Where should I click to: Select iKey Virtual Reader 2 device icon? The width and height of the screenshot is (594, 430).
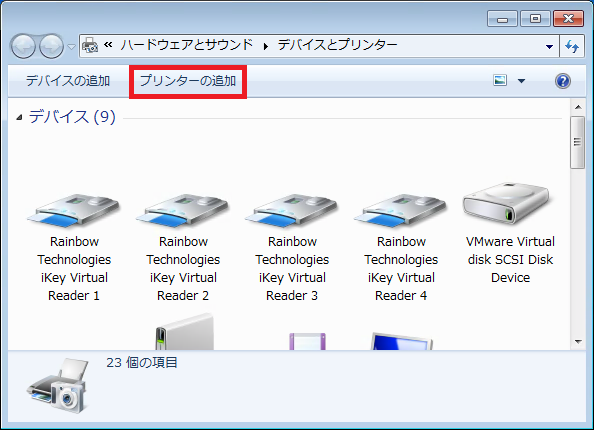[x=183, y=211]
